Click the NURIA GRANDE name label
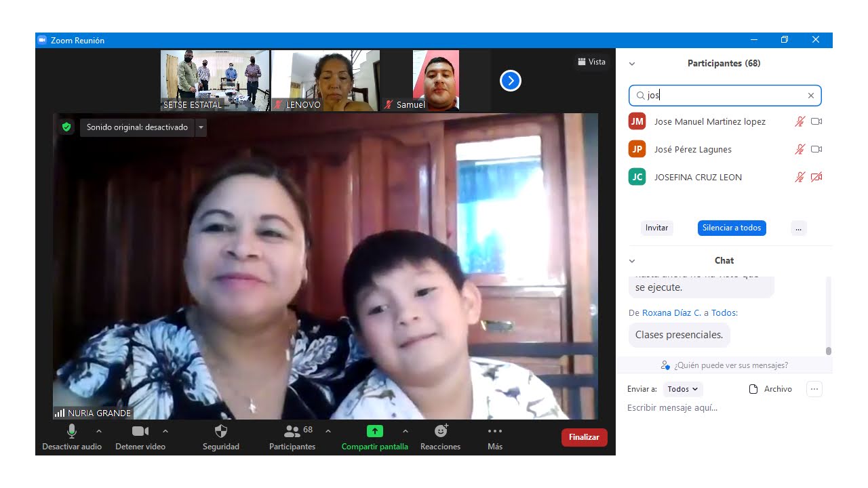868x488 pixels. pyautogui.click(x=99, y=413)
